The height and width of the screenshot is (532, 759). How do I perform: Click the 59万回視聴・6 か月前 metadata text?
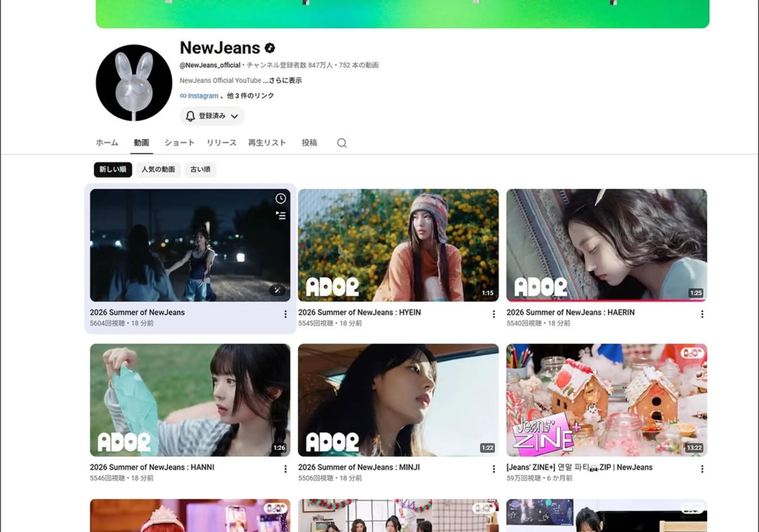click(539, 478)
